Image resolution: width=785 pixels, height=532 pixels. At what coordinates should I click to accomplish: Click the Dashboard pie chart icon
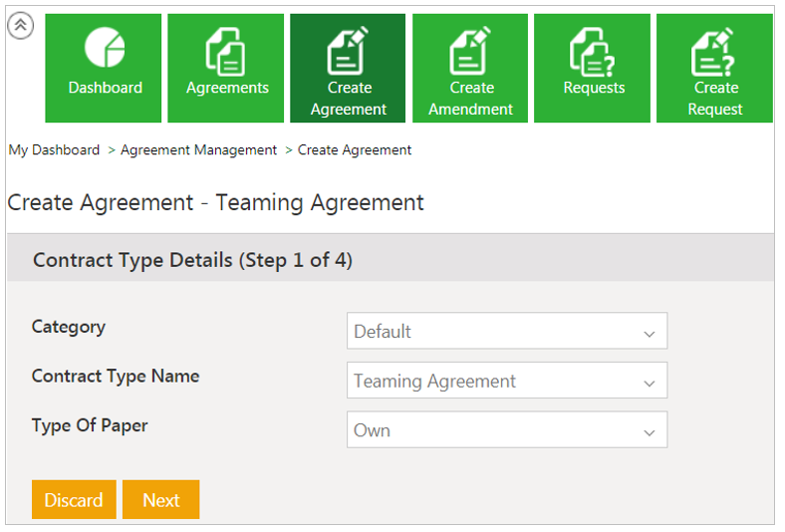pyautogui.click(x=105, y=48)
